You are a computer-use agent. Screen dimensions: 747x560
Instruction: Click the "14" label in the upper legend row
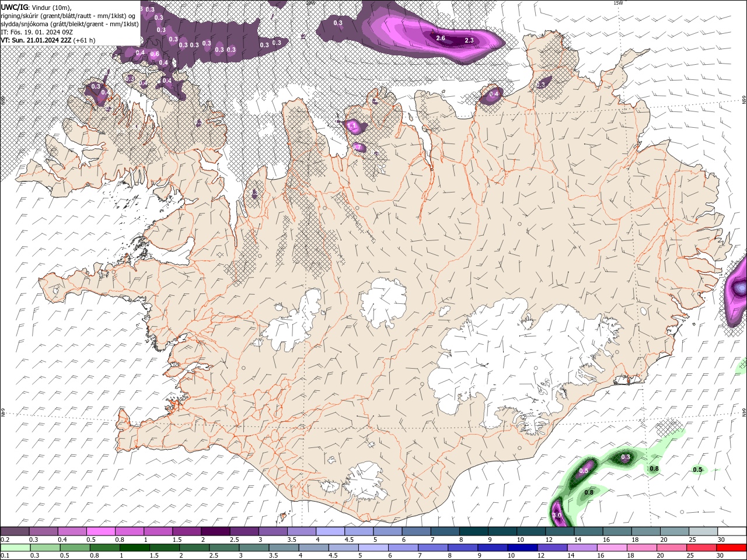tap(578, 540)
